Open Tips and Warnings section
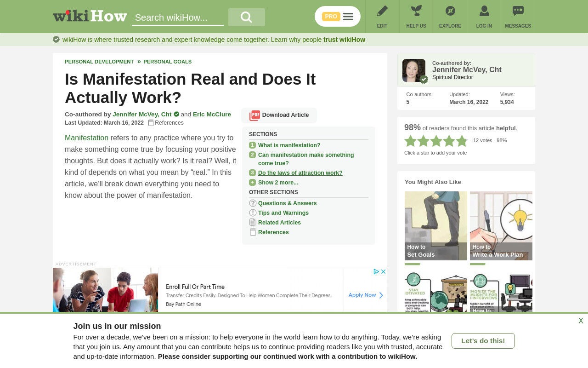588x368 pixels. [x=283, y=213]
